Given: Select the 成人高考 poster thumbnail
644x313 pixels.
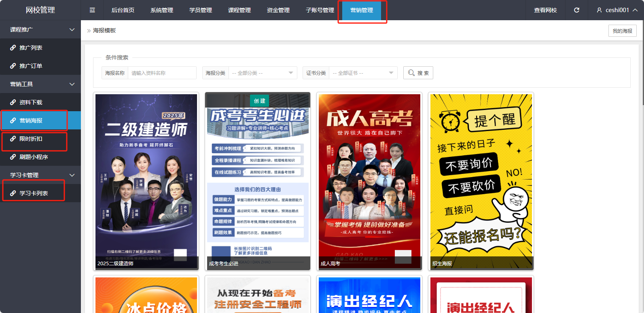Looking at the screenshot, I should tap(369, 181).
